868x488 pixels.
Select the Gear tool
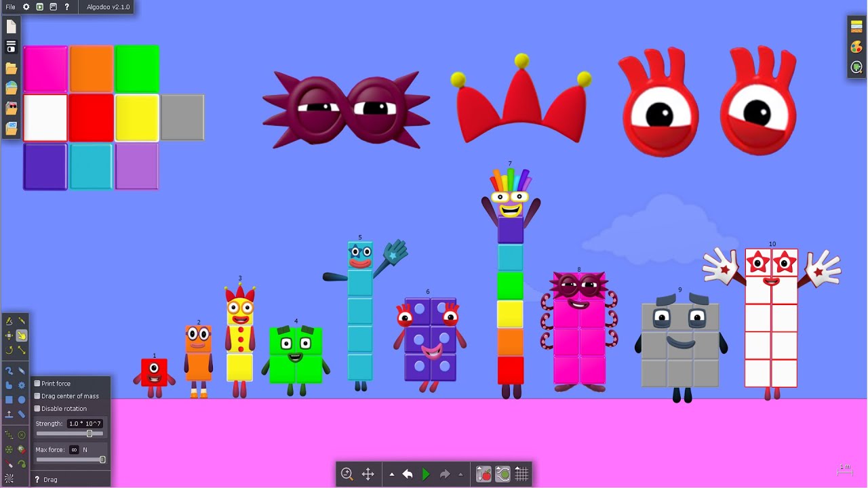(x=22, y=385)
